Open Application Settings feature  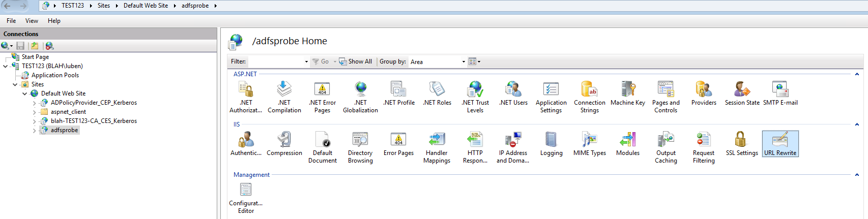point(551,97)
